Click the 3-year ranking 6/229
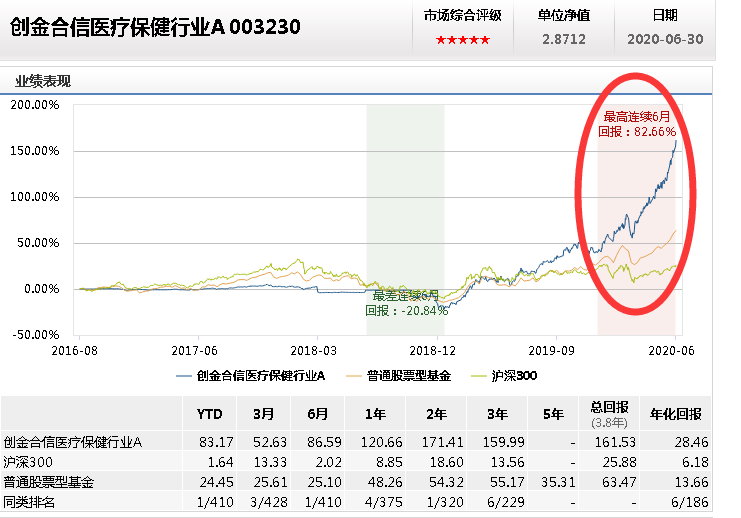The width and height of the screenshot is (741, 518). click(505, 502)
